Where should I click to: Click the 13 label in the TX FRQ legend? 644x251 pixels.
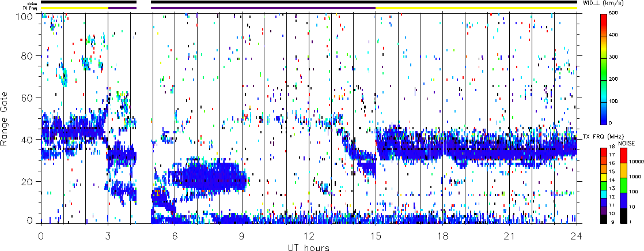tap(611, 189)
